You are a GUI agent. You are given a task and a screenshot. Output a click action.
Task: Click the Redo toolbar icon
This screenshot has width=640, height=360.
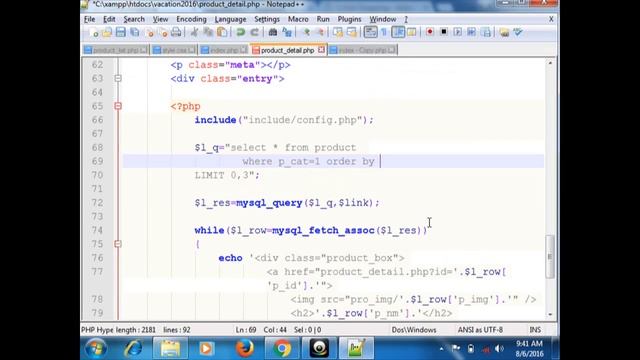tap(254, 32)
